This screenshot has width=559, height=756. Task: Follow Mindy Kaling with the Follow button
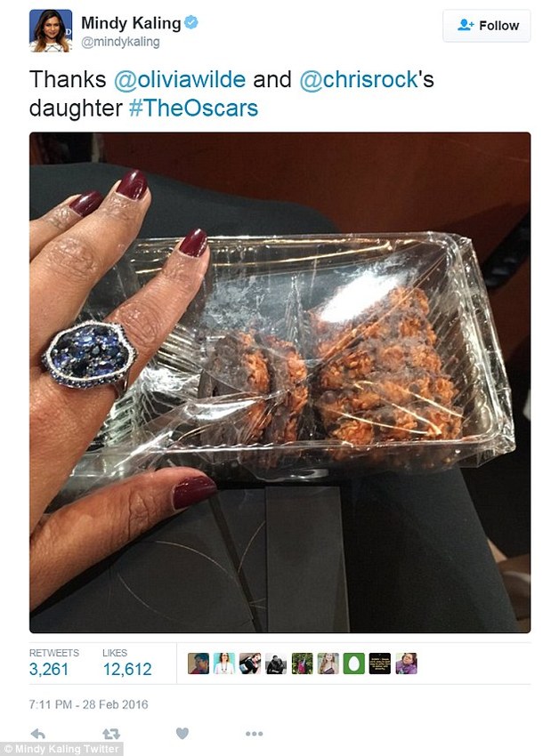click(487, 26)
